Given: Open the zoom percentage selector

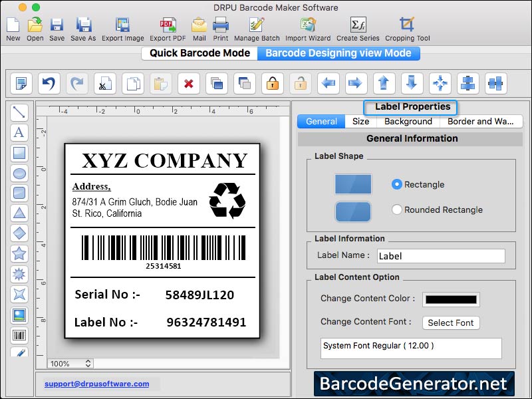Looking at the screenshot, I should [69, 364].
